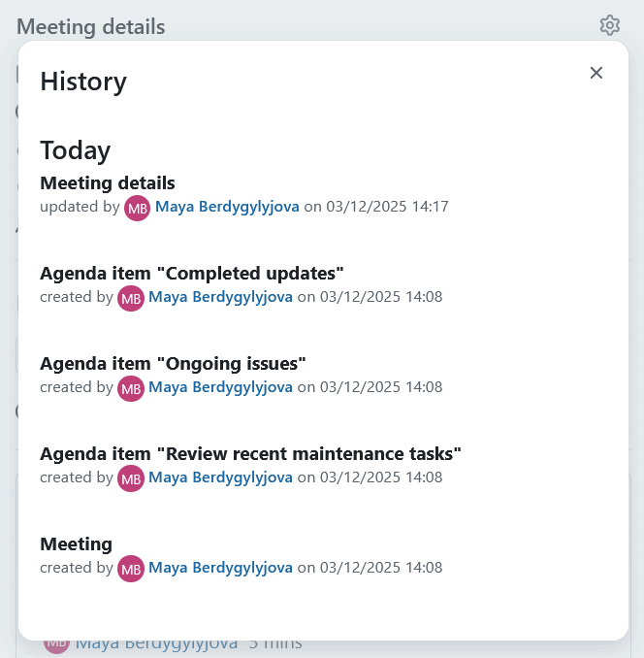This screenshot has width=644, height=658.
Task: Click MB avatar in Meeting created entry
Action: tap(131, 569)
